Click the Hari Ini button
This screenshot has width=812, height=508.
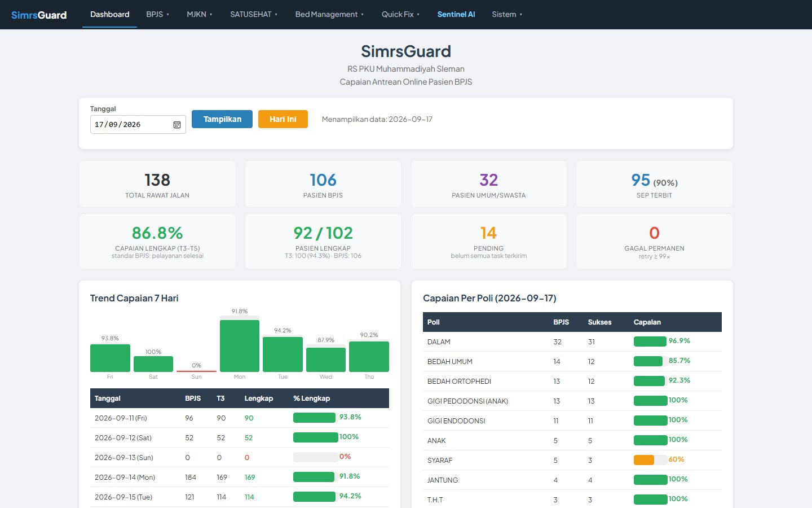pyautogui.click(x=283, y=119)
